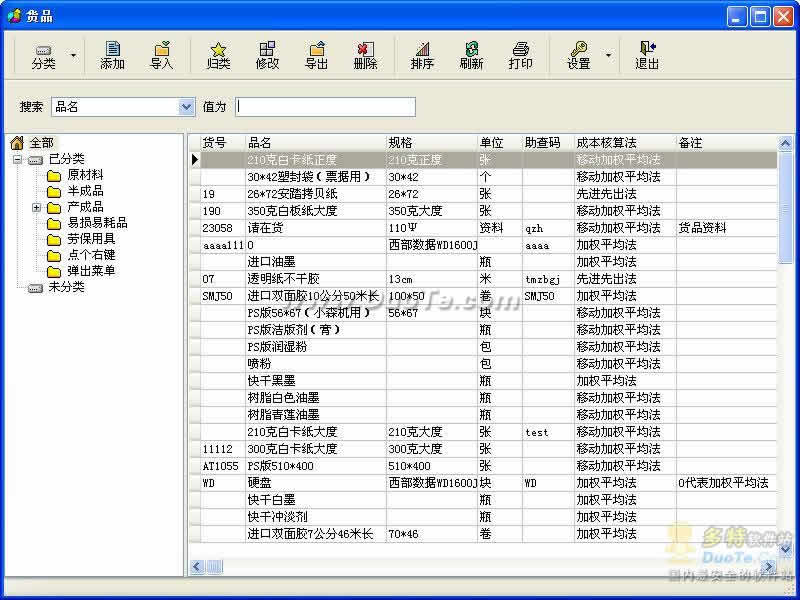Screen dimensions: 800x600
Task: Open the dropdown arrow next to 分类
Action: [73, 55]
